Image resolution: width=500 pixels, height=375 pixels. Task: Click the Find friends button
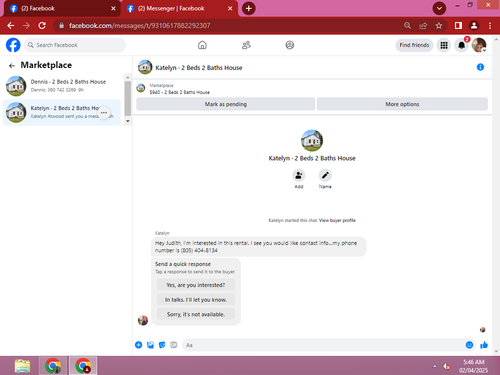(414, 45)
